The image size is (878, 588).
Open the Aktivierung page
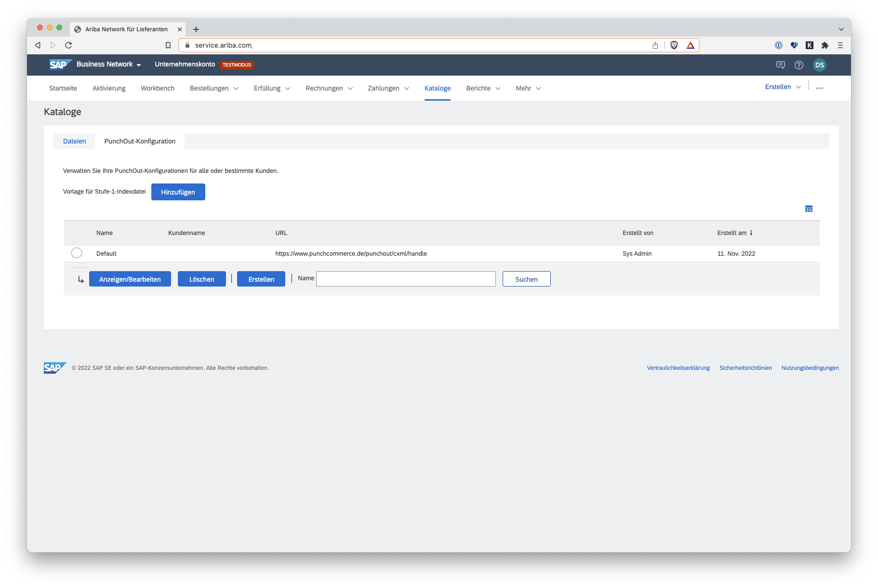109,88
